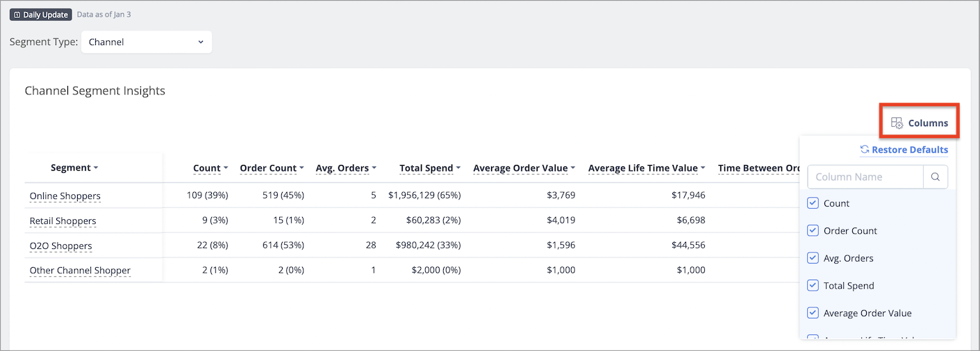Screen dimensions: 980x351
Task: Click the '28' average orders cell
Action: (371, 245)
